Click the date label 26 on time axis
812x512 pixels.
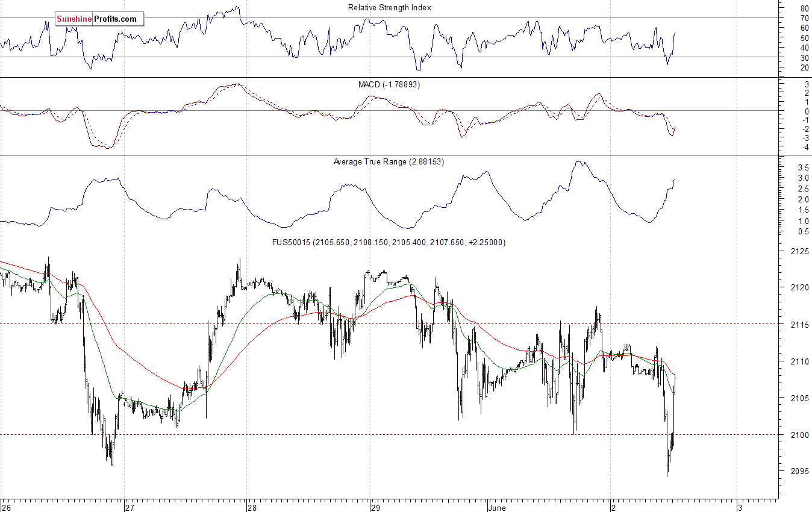(6, 507)
